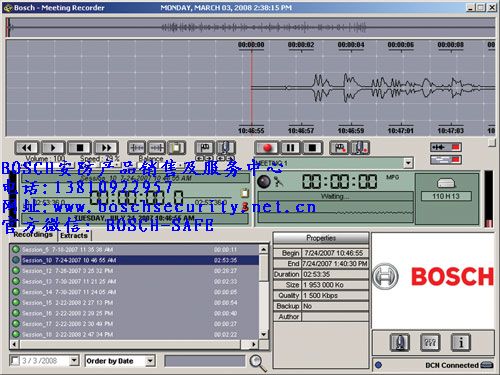Click the playback rewind button
The width and height of the screenshot is (500, 375).
click(27, 148)
